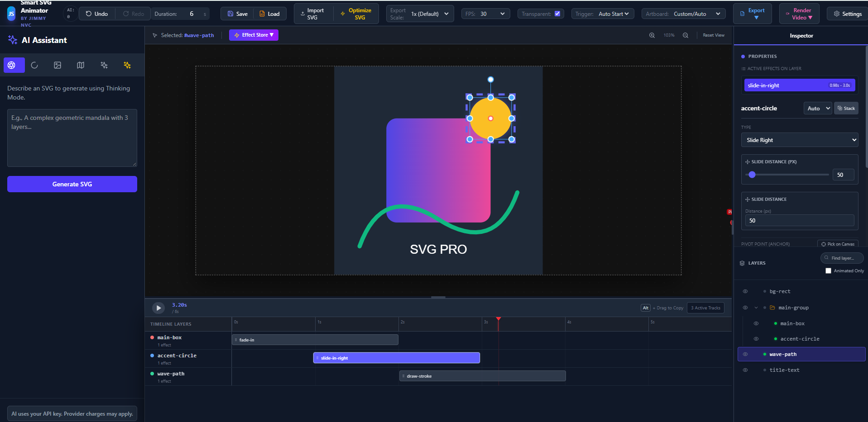This screenshot has width=868, height=422.
Task: Open the Slide Right type dropdown
Action: [x=800, y=140]
